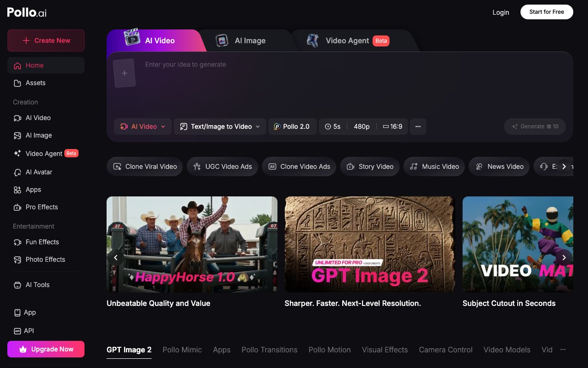Switch to Visual Effects category tab

(385, 350)
